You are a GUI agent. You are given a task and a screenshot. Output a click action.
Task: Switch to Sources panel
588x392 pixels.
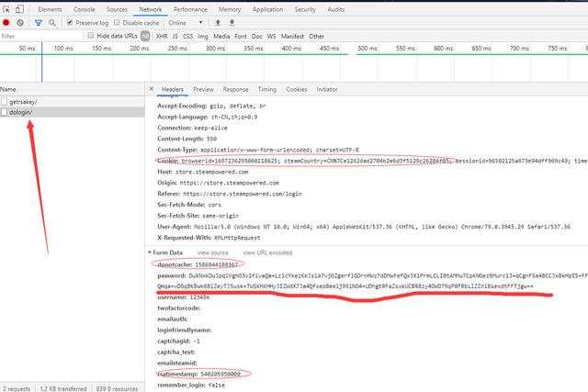117,9
